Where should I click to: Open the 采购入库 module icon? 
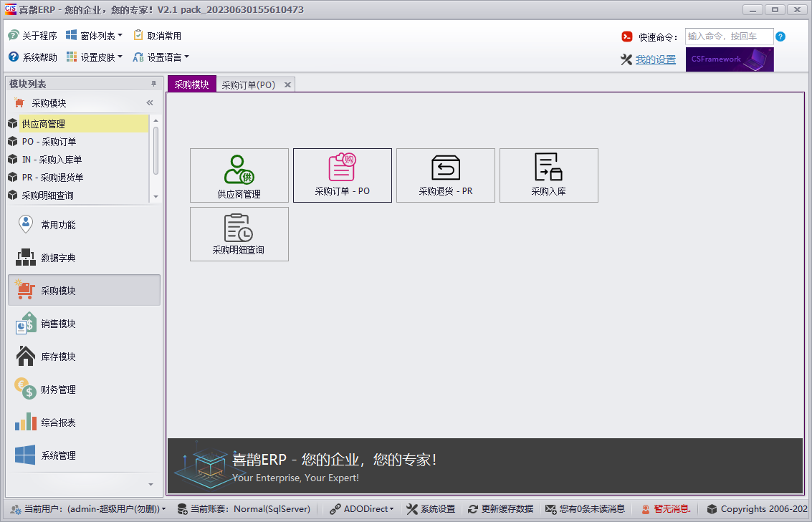click(x=548, y=175)
